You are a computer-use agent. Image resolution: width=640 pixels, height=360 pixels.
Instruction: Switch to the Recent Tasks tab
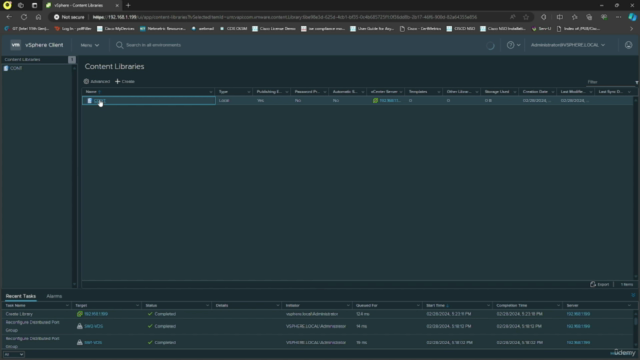point(21,296)
